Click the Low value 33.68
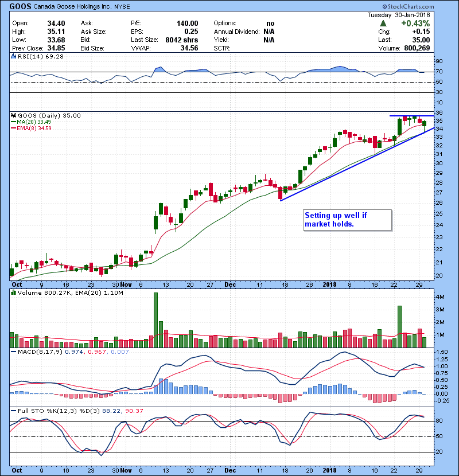The image size is (459, 476). (56, 40)
